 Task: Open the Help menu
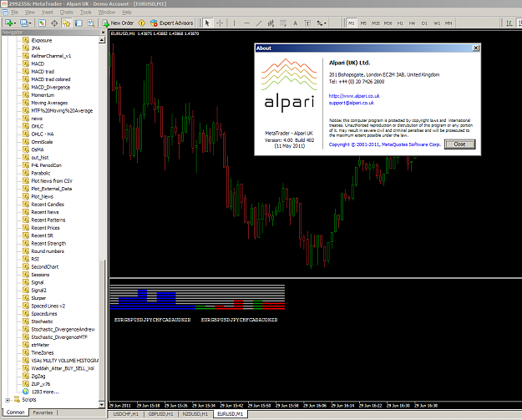click(127, 13)
